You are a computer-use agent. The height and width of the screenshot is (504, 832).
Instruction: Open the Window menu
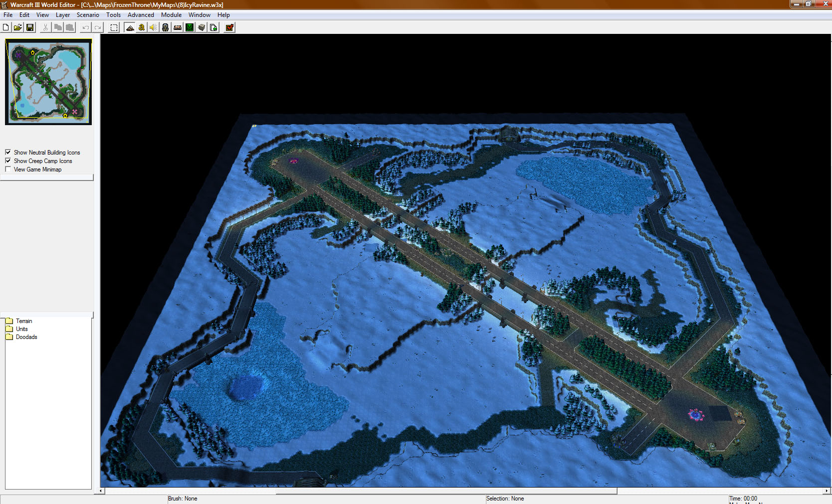point(200,15)
